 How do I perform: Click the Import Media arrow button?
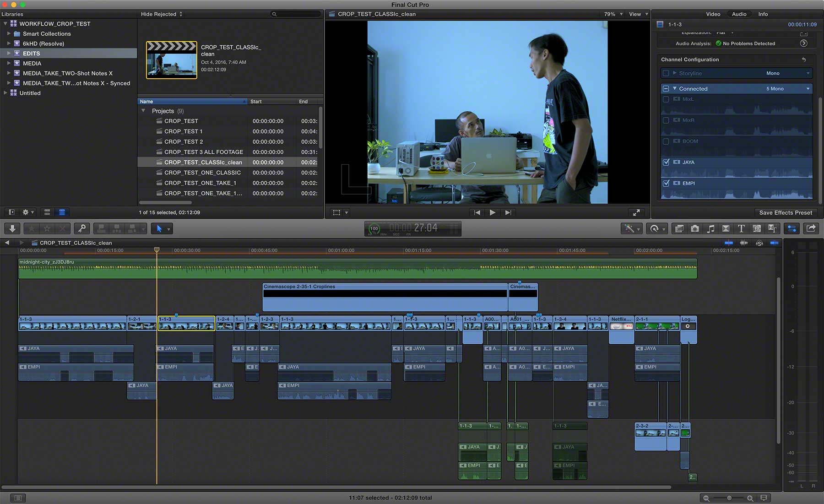click(12, 228)
